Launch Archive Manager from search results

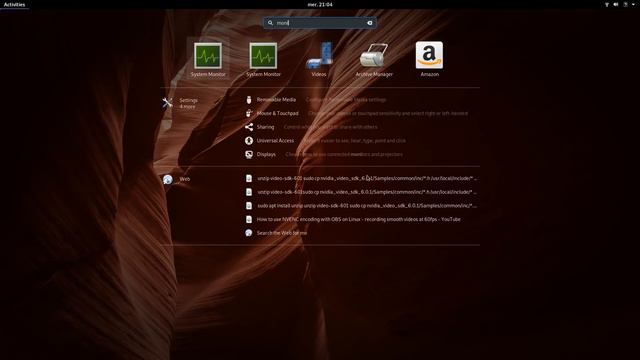tap(374, 58)
